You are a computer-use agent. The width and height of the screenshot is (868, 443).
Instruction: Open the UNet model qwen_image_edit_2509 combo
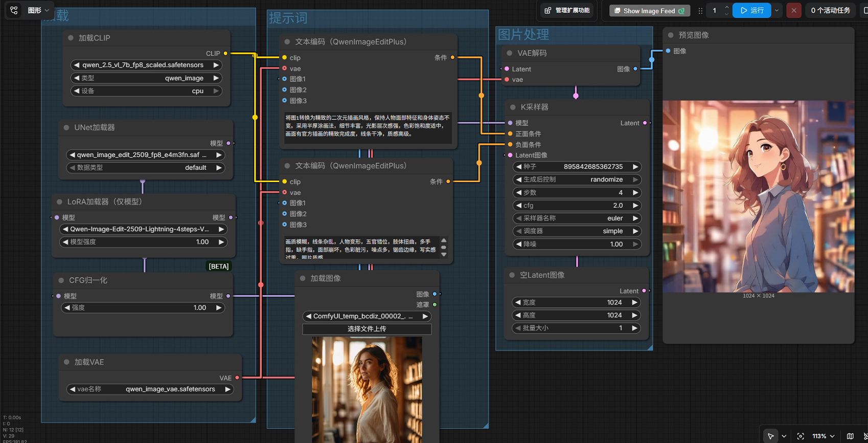click(145, 154)
